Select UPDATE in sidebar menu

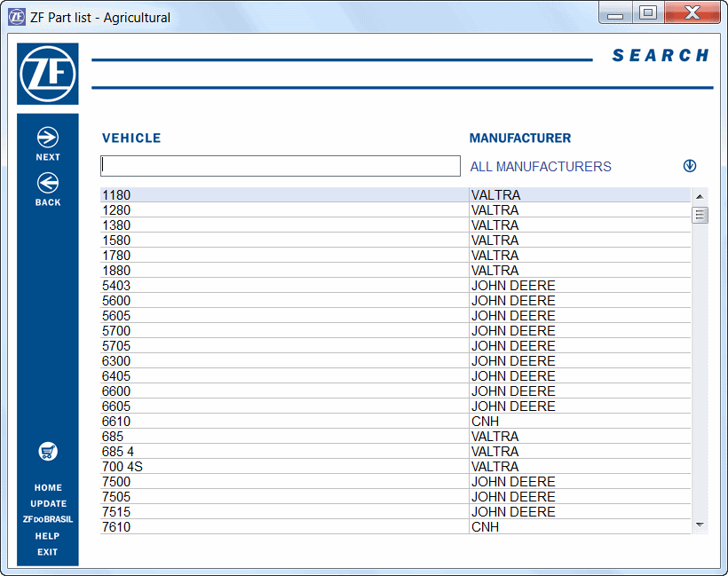click(48, 503)
